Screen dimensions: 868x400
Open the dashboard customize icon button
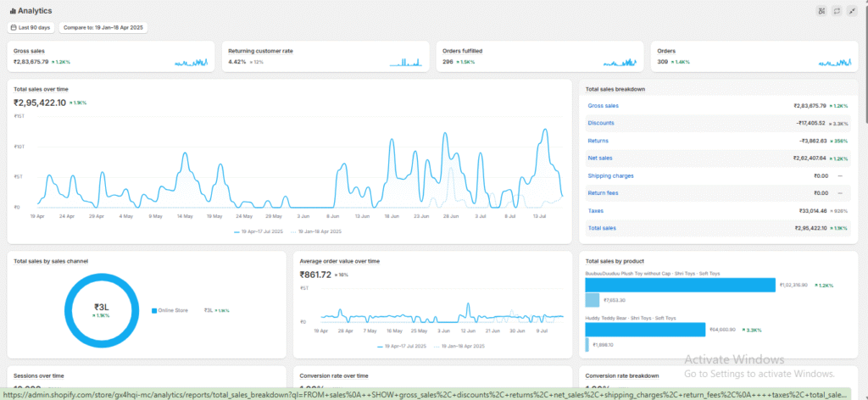(x=821, y=10)
